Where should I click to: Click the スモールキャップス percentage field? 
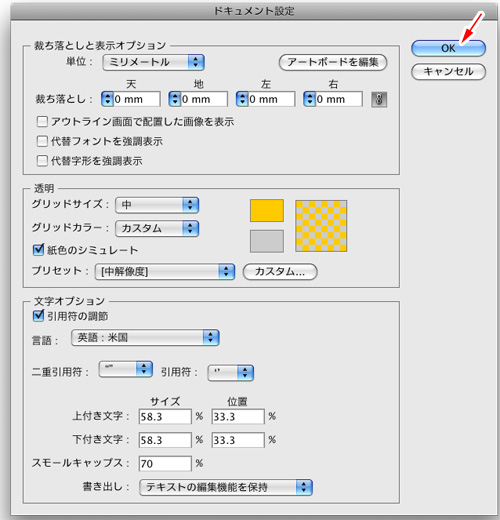pyautogui.click(x=165, y=463)
